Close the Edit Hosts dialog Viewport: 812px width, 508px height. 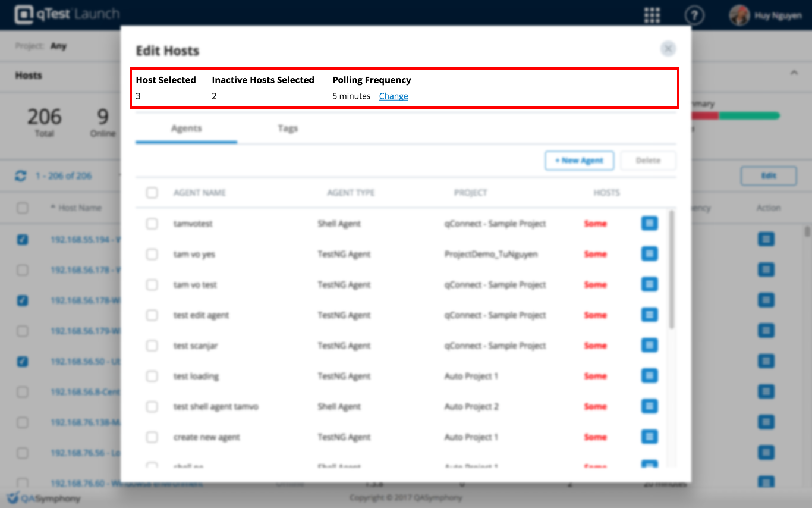668,49
